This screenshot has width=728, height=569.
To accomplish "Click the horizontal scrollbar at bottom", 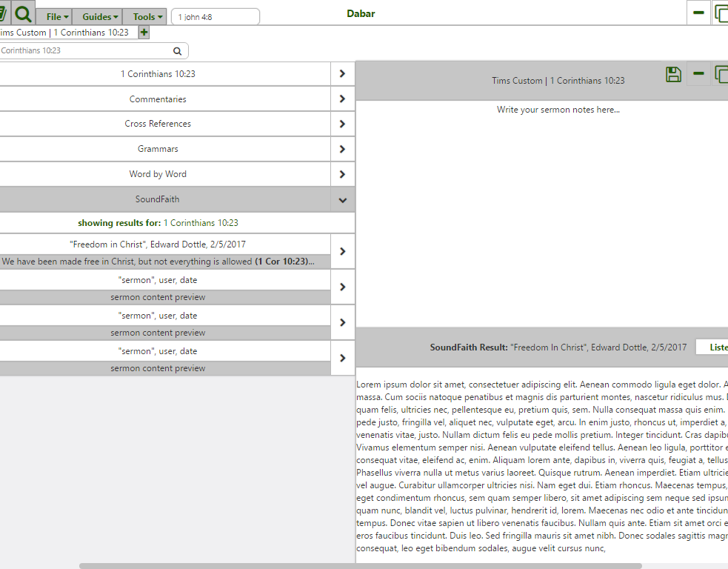I will tap(360, 566).
